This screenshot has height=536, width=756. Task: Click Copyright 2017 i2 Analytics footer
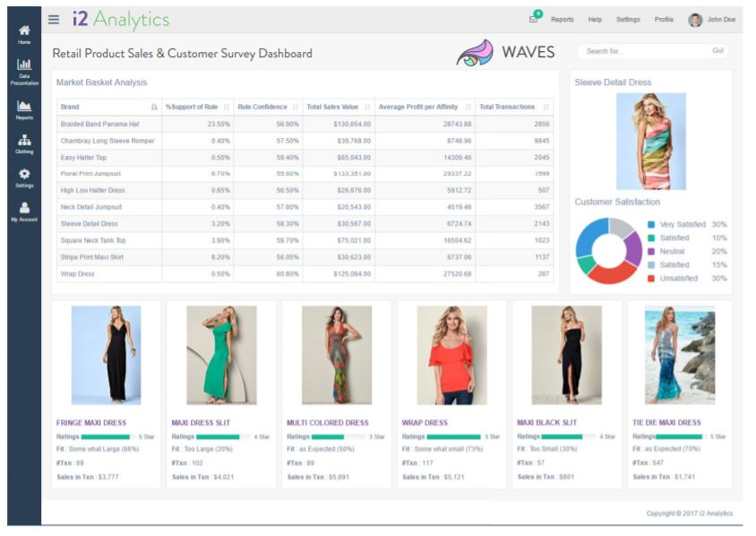(690, 514)
